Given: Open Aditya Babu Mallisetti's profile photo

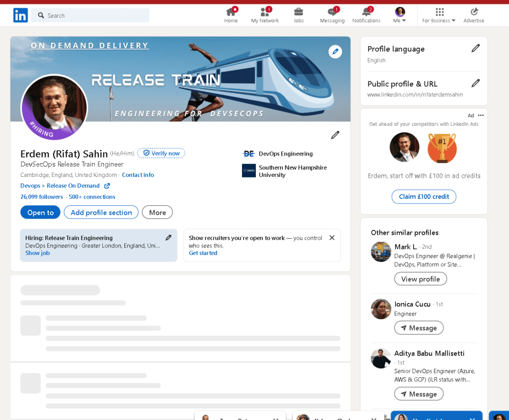Looking at the screenshot, I should (381, 358).
